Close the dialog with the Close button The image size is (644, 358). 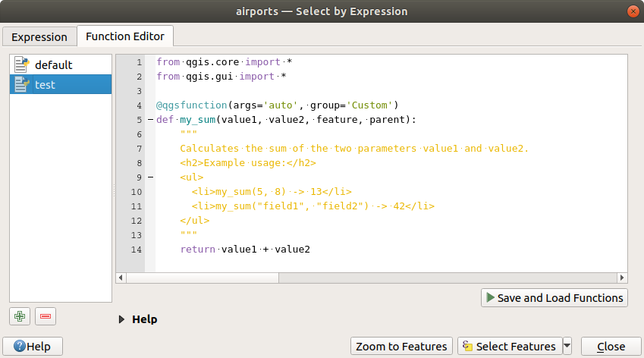(611, 347)
